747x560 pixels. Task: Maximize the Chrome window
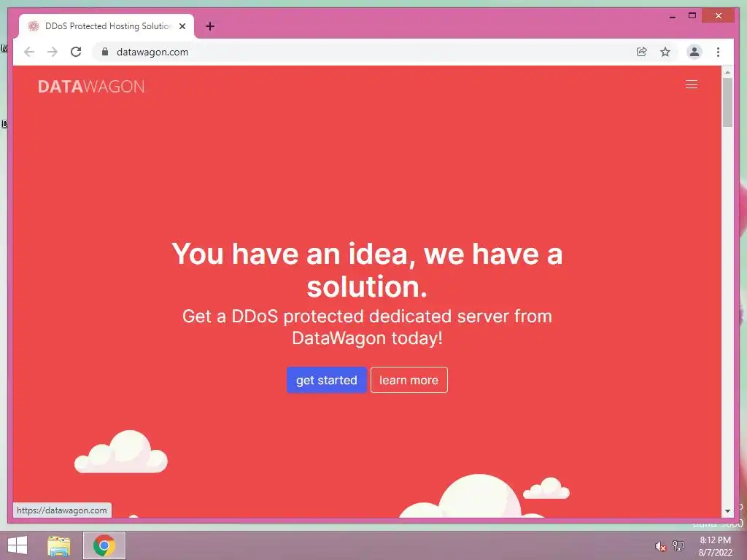692,16
